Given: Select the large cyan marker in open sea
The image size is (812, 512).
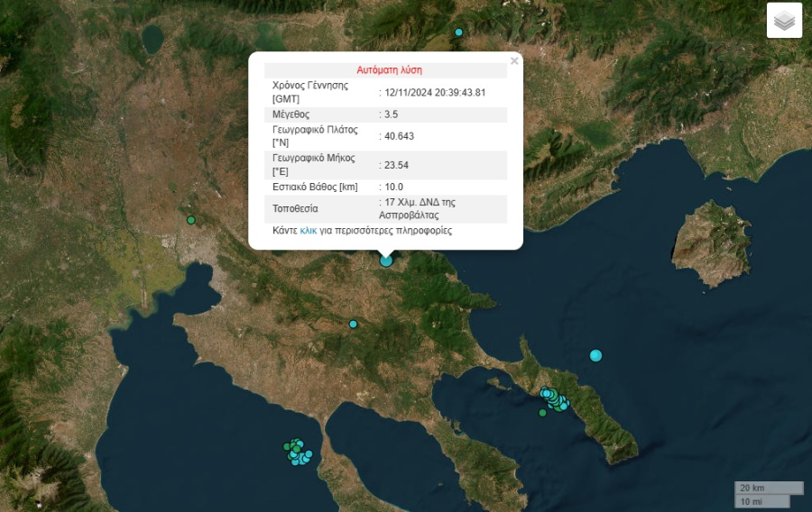Looking at the screenshot, I should [x=595, y=355].
